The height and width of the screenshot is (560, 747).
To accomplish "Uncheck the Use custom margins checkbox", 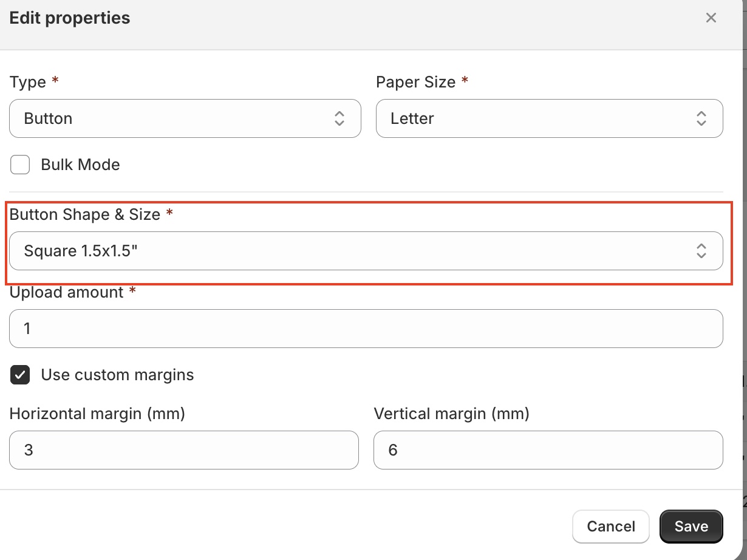I will tap(20, 375).
